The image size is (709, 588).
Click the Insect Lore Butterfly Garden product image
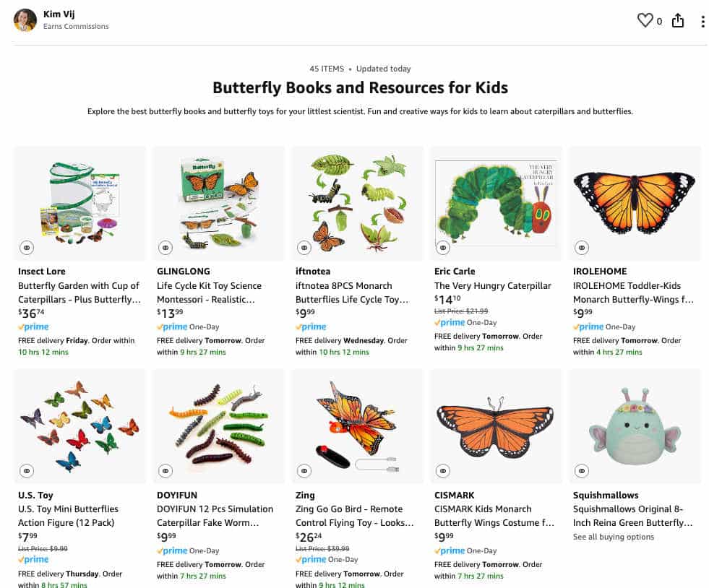80,202
